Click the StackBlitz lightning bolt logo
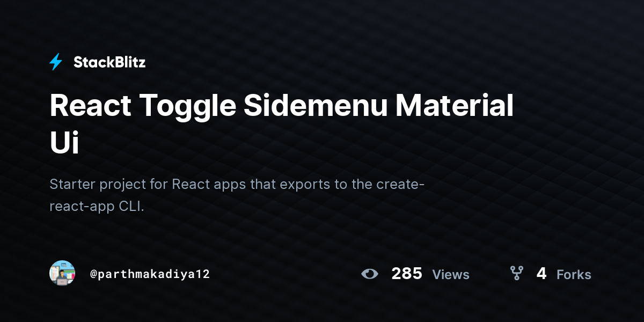644x322 pixels. 56,62
